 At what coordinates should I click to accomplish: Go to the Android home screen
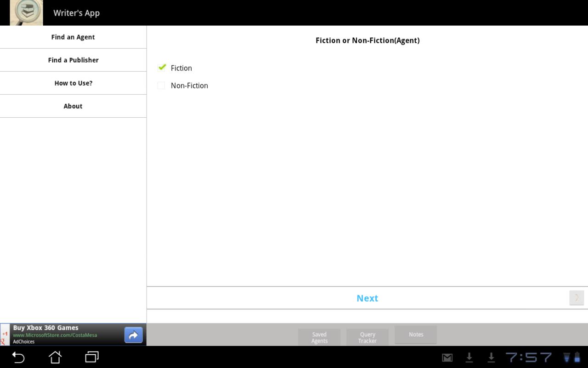[55, 357]
